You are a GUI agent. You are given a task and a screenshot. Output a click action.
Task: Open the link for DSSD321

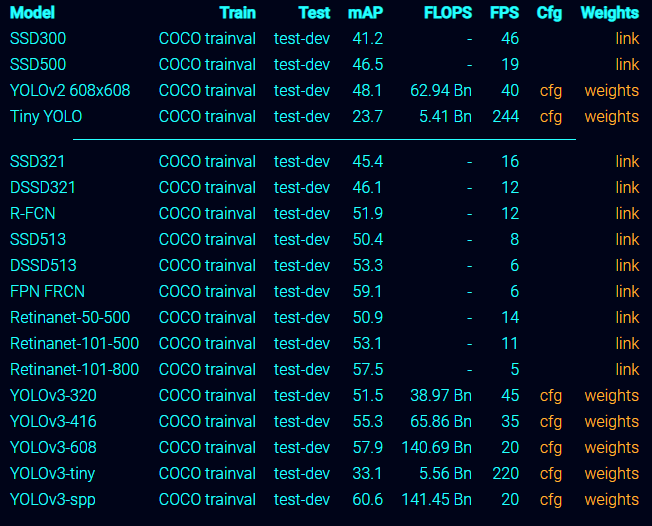[627, 188]
